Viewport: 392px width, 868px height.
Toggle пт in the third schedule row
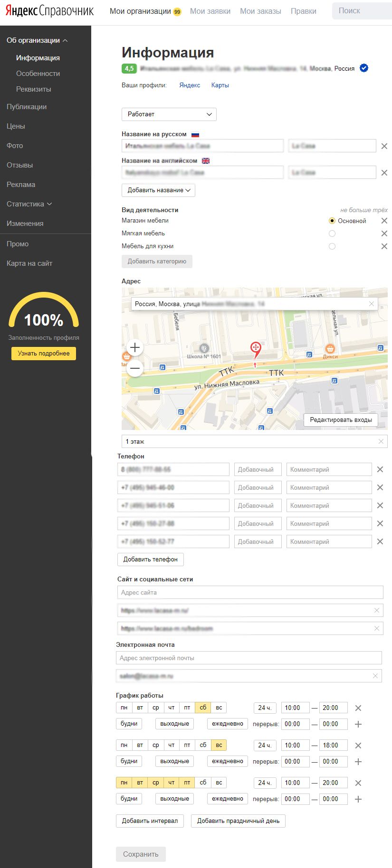(x=187, y=783)
